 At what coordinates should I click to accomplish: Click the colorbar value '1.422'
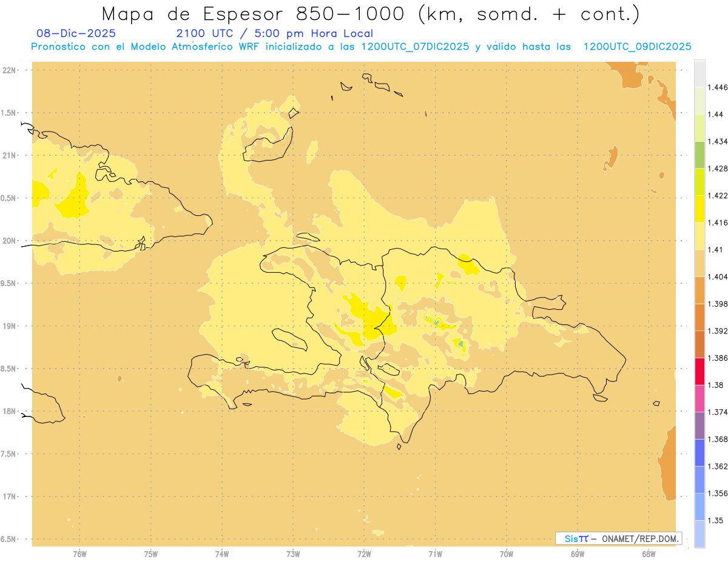pyautogui.click(x=718, y=195)
